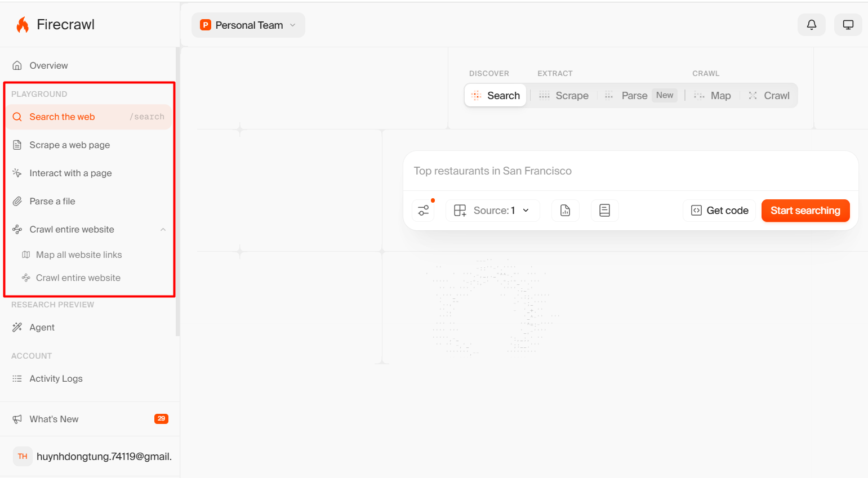Click the chart file icon button
Screen dimensions: 868x478
coord(566,211)
